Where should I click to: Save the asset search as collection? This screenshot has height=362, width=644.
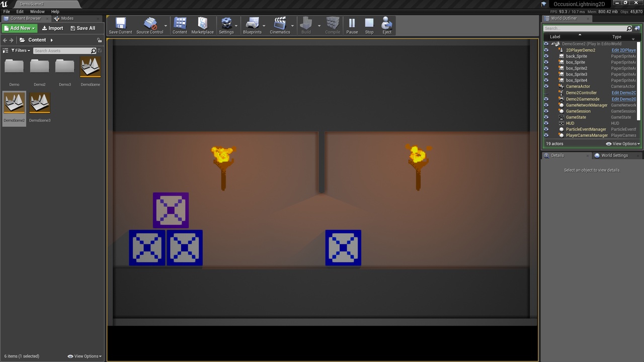100,51
